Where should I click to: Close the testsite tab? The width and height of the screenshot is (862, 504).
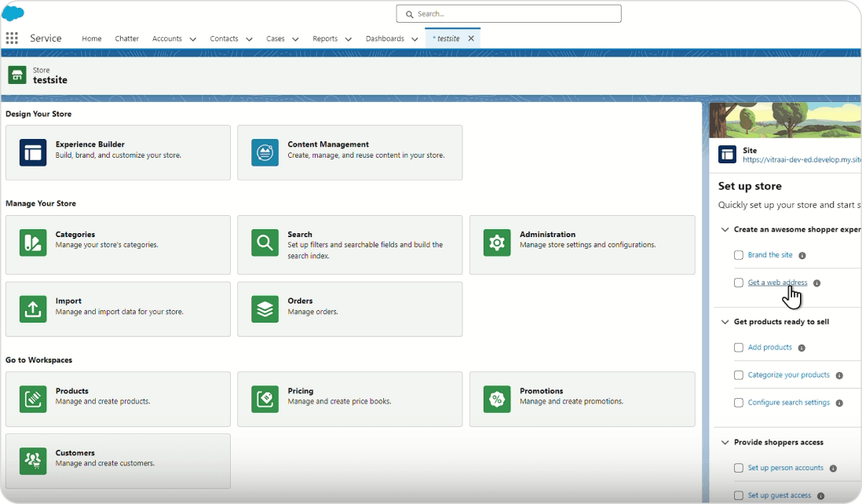pos(471,38)
